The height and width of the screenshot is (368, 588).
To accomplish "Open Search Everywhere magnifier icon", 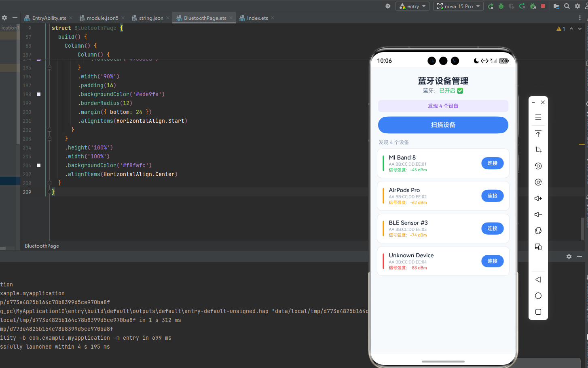I will click(567, 6).
